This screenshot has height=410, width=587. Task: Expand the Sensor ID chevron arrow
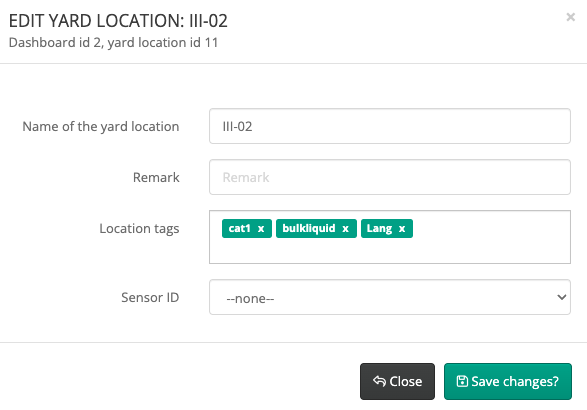click(561, 297)
